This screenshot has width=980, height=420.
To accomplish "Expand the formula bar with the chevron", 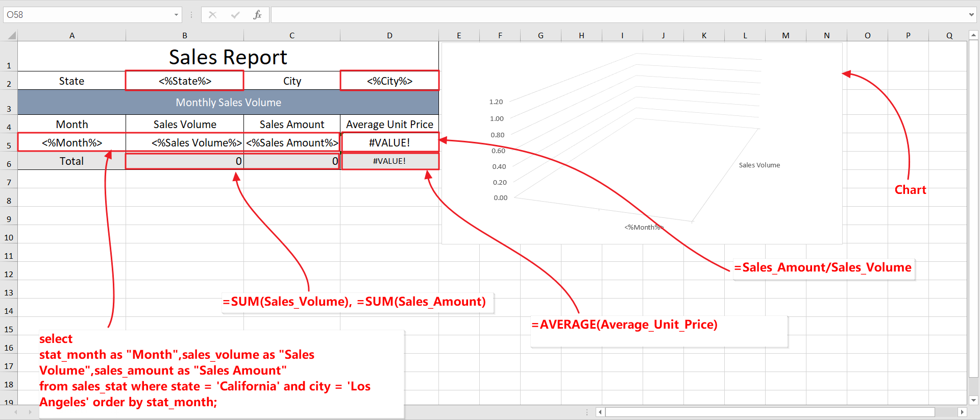I will (x=971, y=15).
